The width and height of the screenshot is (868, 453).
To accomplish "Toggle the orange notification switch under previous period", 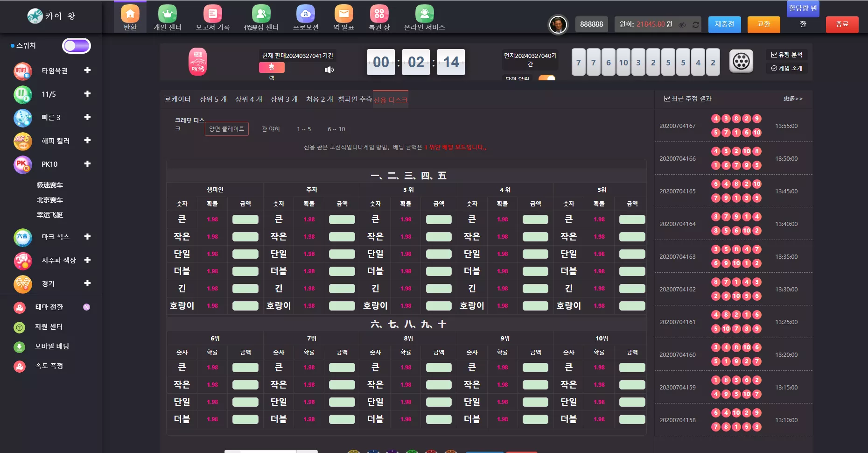I will coord(547,78).
